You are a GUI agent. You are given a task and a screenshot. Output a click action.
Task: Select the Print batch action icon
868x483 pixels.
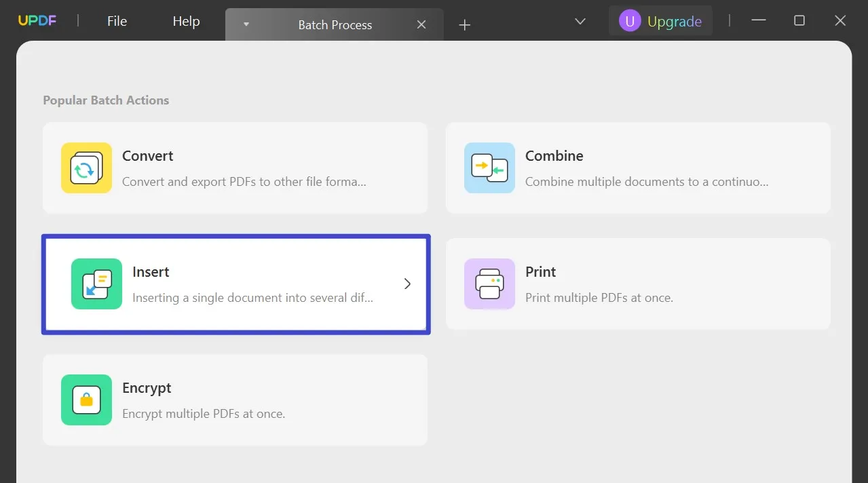[489, 284]
